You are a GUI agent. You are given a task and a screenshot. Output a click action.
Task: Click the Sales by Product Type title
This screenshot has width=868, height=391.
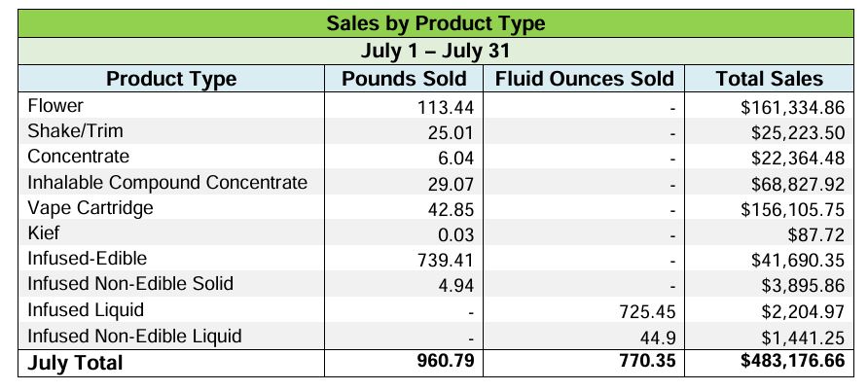pyautogui.click(x=434, y=23)
